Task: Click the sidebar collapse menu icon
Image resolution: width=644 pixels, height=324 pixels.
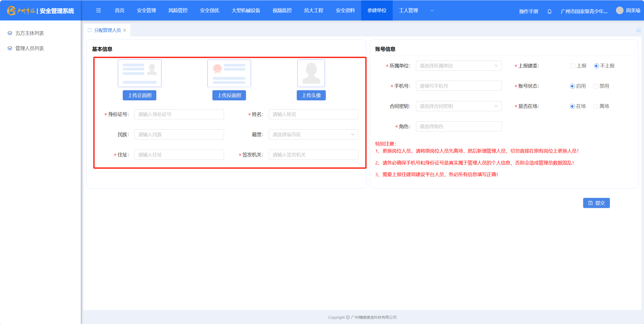Action: pos(98,10)
